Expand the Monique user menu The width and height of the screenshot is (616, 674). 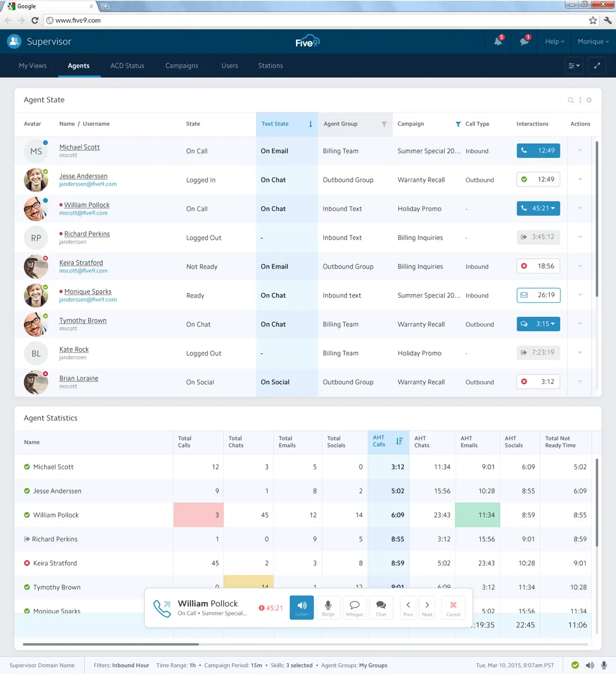pyautogui.click(x=593, y=42)
